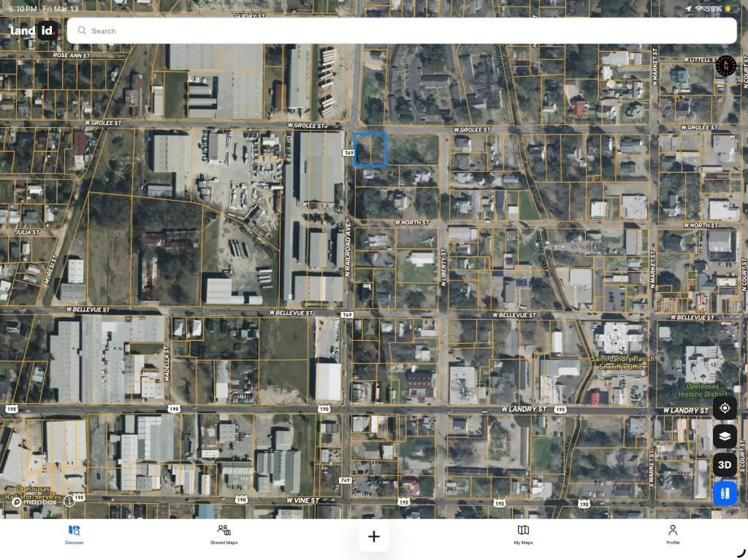Activate the blue draw and measure tools
The image size is (748, 560).
(725, 493)
